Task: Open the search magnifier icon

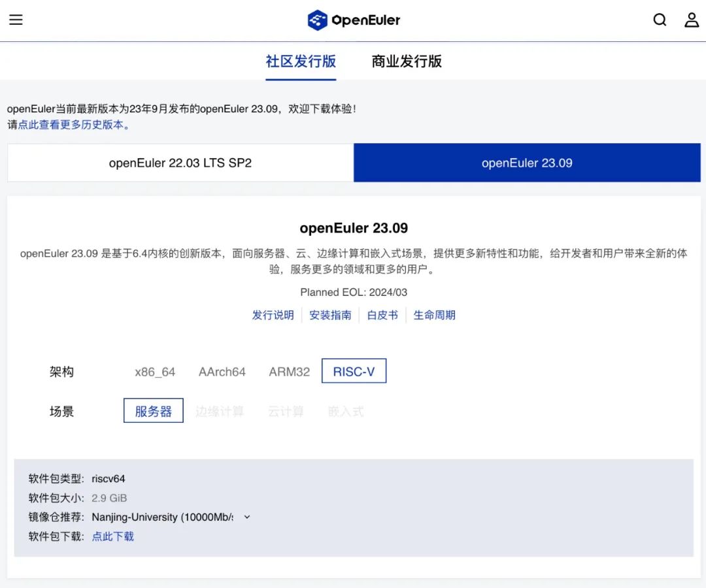Action: click(660, 20)
